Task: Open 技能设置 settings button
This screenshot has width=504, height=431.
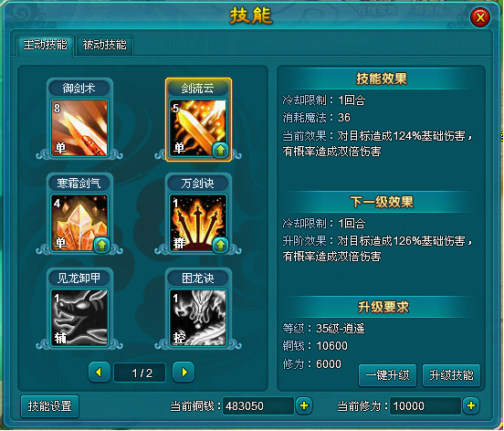Action: click(x=49, y=406)
